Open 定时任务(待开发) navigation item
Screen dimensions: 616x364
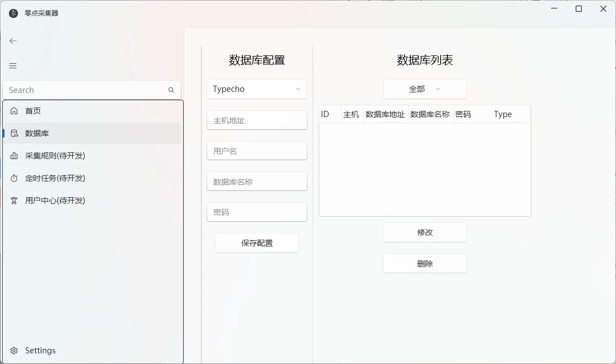55,178
